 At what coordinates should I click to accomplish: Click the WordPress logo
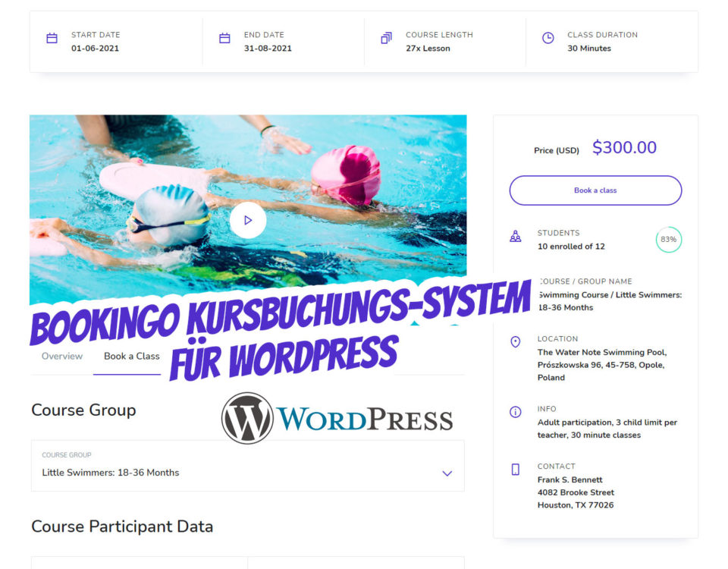coord(337,418)
